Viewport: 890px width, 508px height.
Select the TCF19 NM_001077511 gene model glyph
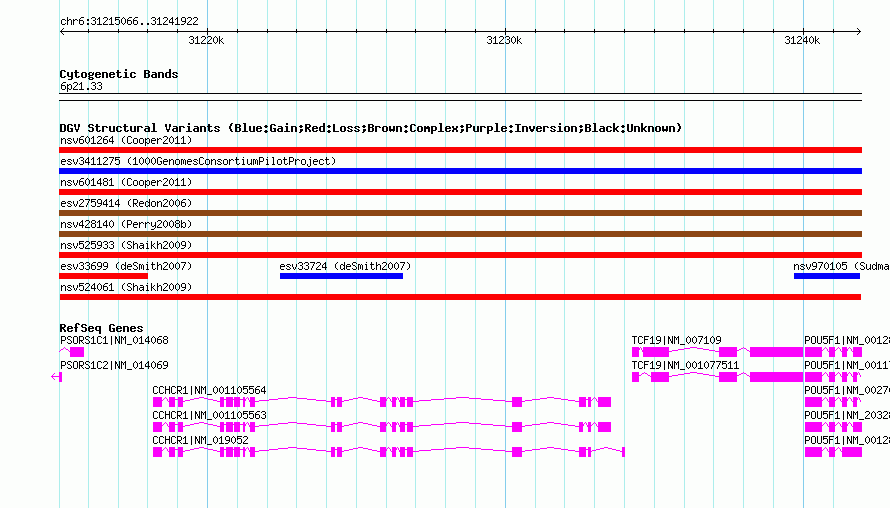717,377
